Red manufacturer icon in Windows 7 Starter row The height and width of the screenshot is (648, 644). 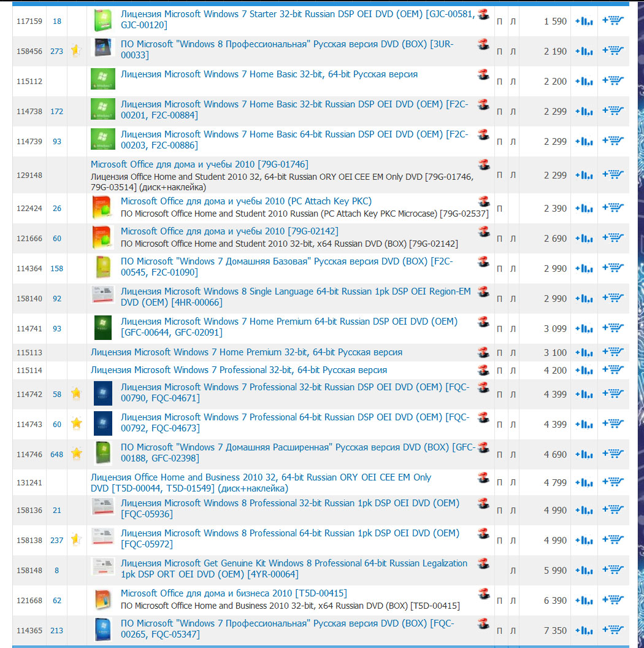tap(483, 15)
